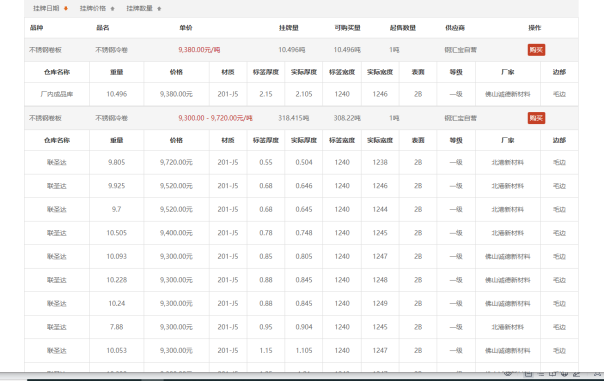Screen dimensions: 604x381
Task: Click the sort arrow beside 挂牌数量
Action: (159, 8)
